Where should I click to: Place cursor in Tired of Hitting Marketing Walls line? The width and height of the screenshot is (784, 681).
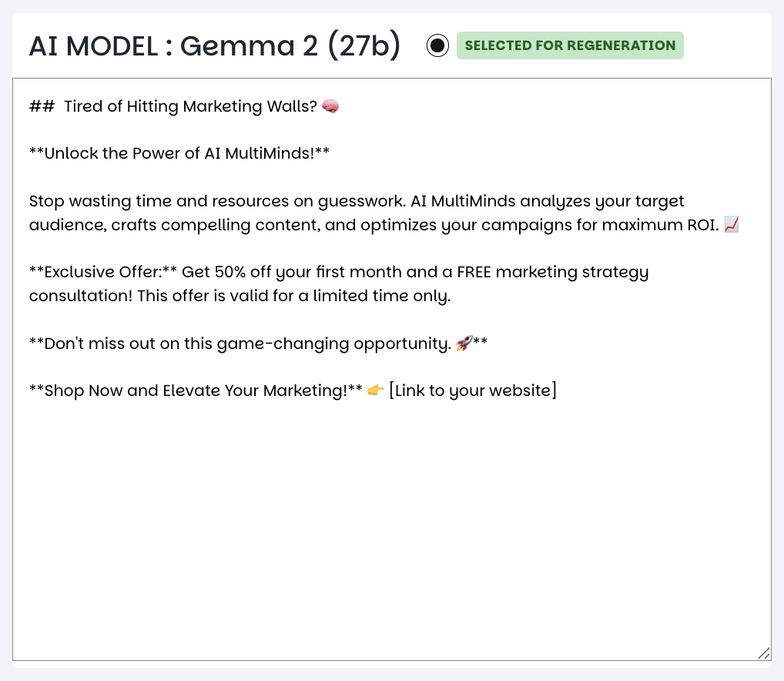click(190, 106)
